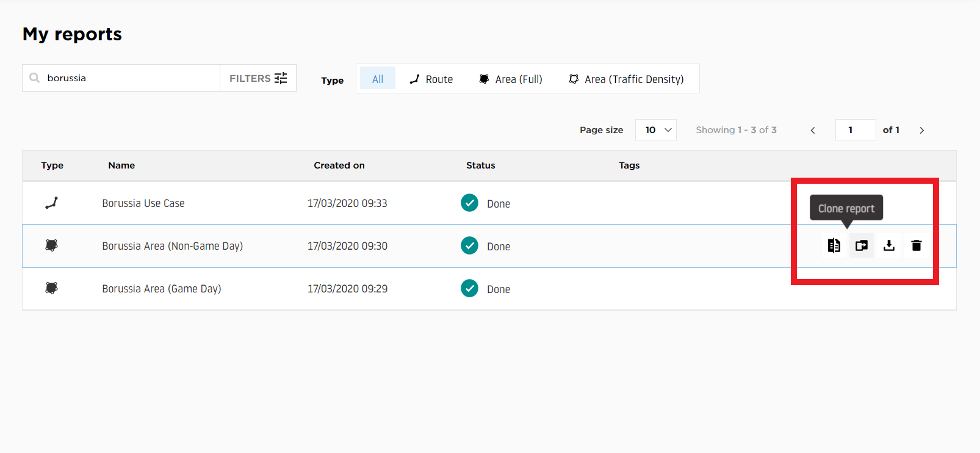
Task: Go to the previous page
Action: [813, 130]
